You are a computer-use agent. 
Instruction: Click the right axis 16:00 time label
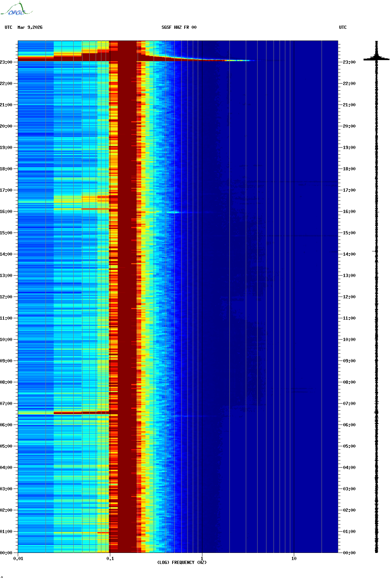(x=349, y=212)
